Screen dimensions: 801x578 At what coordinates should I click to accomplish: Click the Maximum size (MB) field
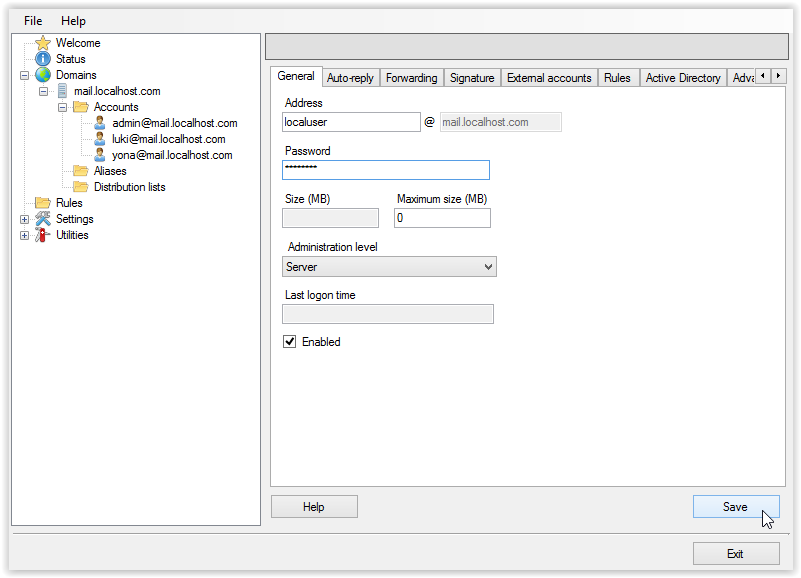442,218
